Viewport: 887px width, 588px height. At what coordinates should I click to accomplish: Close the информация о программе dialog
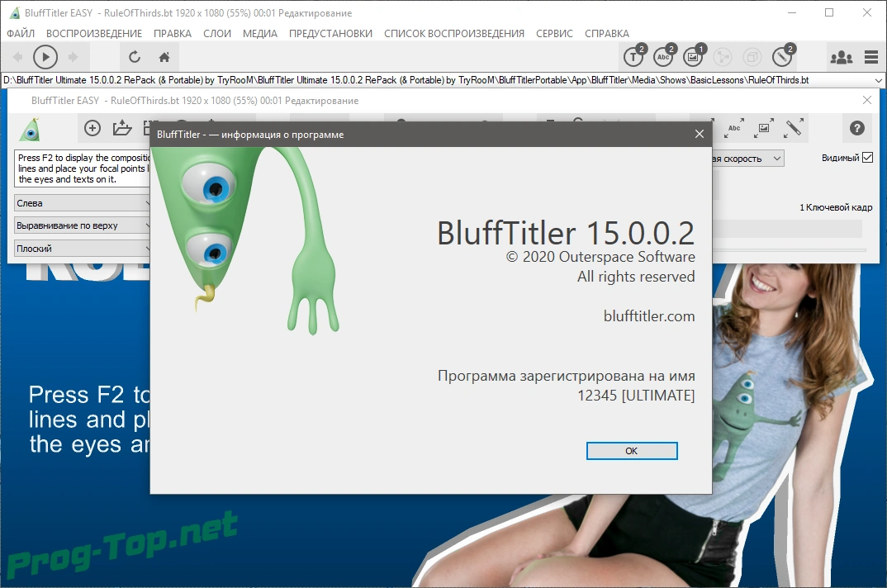point(700,134)
